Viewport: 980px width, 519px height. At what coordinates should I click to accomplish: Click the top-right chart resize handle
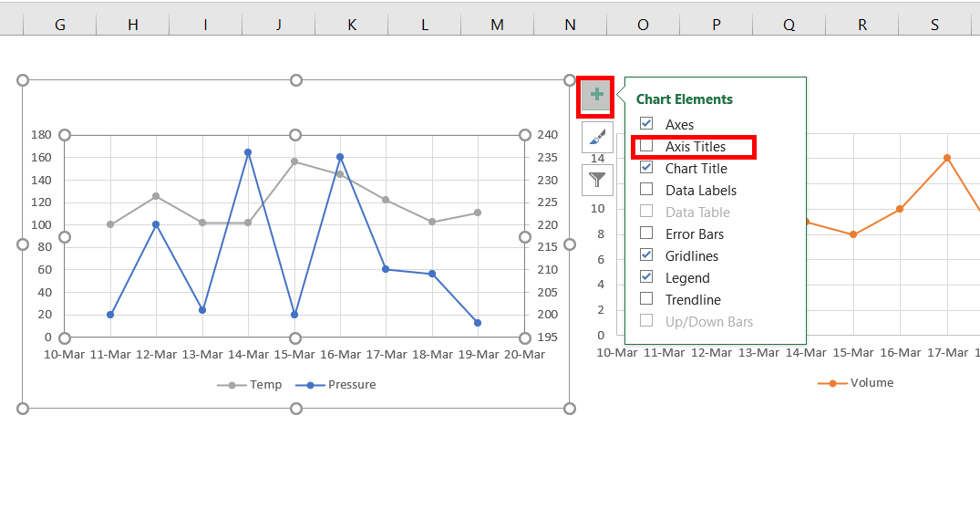point(570,80)
